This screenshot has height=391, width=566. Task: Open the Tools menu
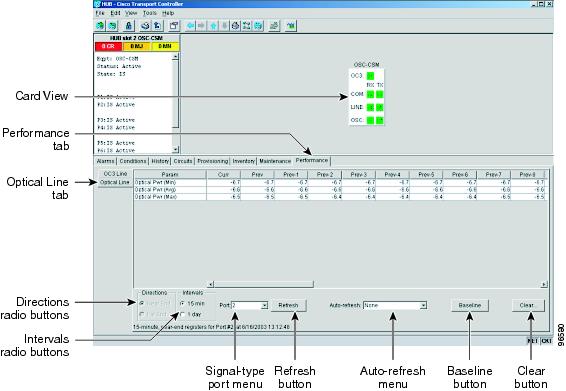click(x=149, y=13)
